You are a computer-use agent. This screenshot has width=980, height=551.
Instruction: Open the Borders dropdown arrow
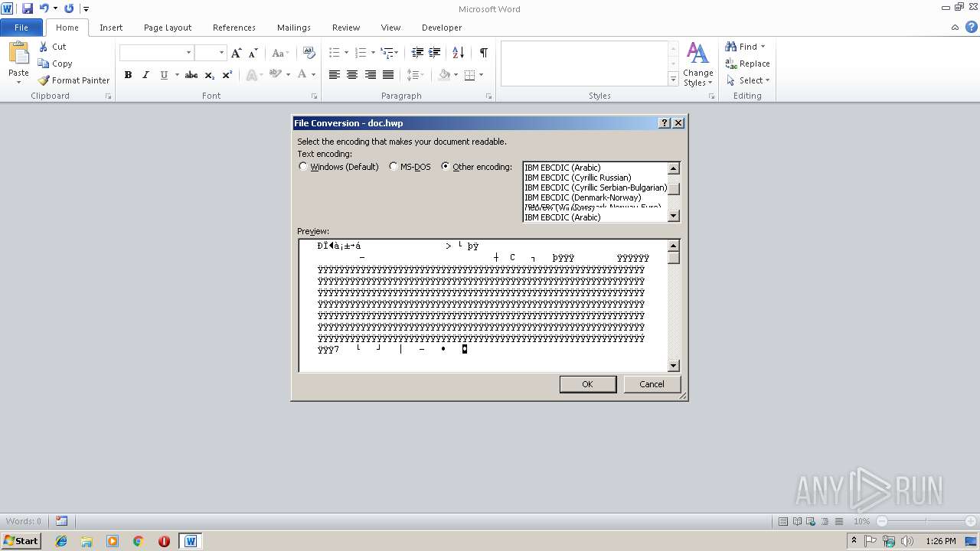481,74
